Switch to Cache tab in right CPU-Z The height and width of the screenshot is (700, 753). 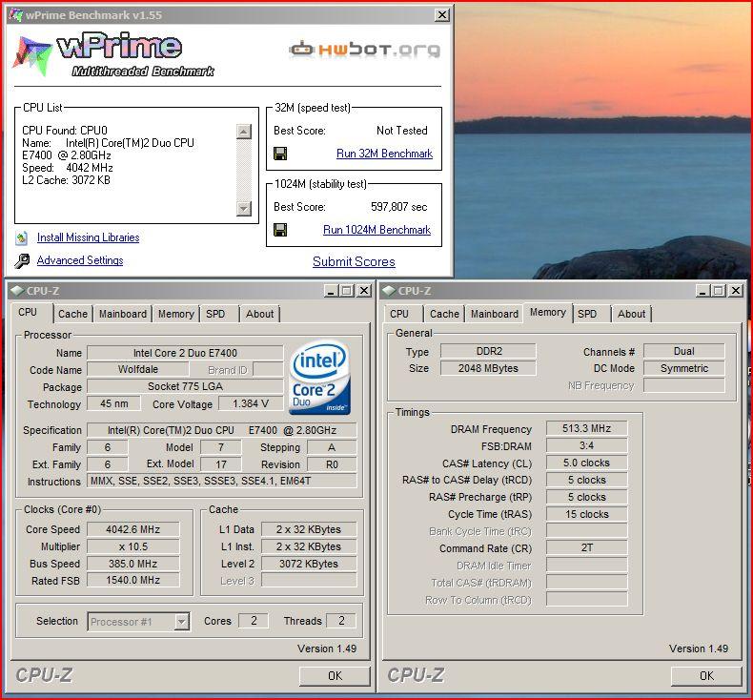[445, 314]
